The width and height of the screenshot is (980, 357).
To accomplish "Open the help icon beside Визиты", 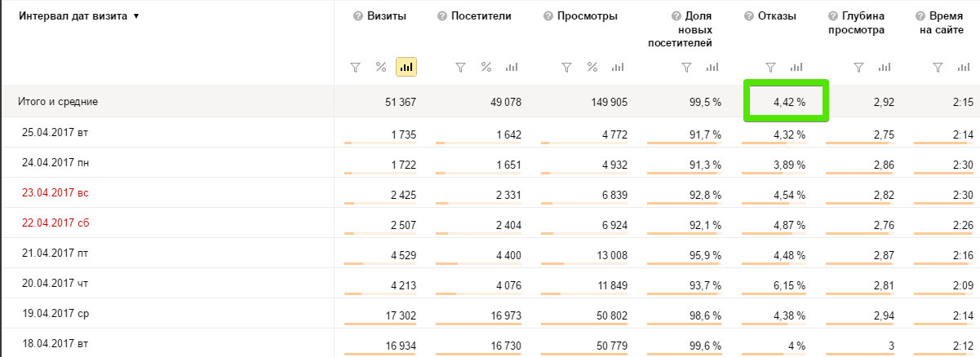I will [357, 16].
